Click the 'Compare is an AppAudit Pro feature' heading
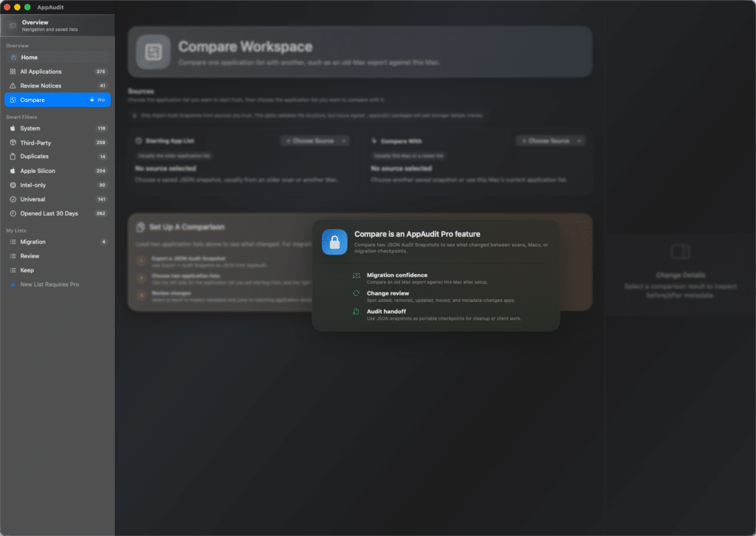The image size is (756, 536). click(x=417, y=234)
